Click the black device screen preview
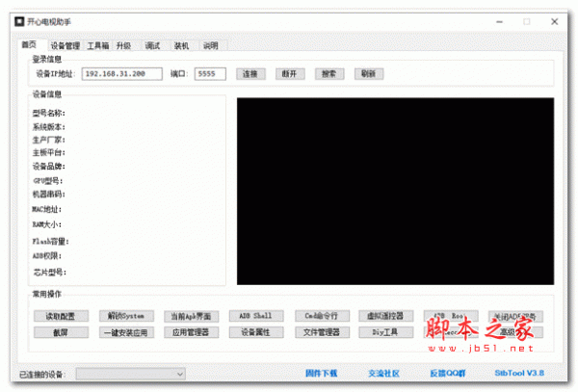The image size is (578, 392). click(395, 192)
